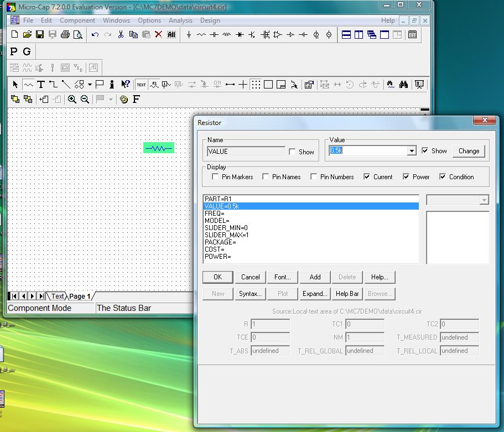Place a resistor from the component toolbar

[201, 34]
